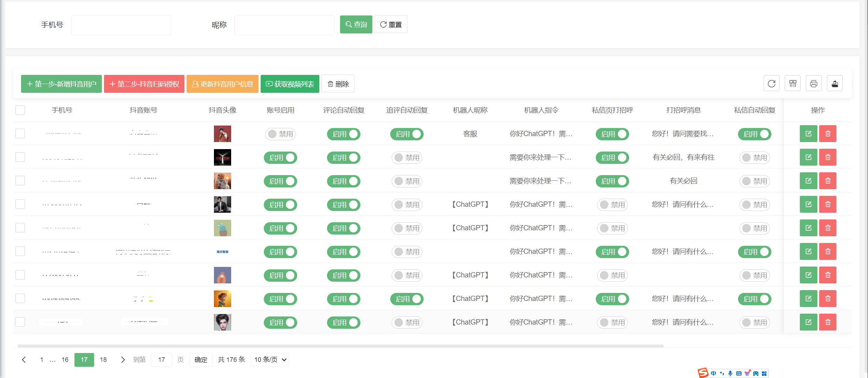The height and width of the screenshot is (378, 868).
Task: Click the 客服 row avatar thumbnail
Action: click(222, 134)
